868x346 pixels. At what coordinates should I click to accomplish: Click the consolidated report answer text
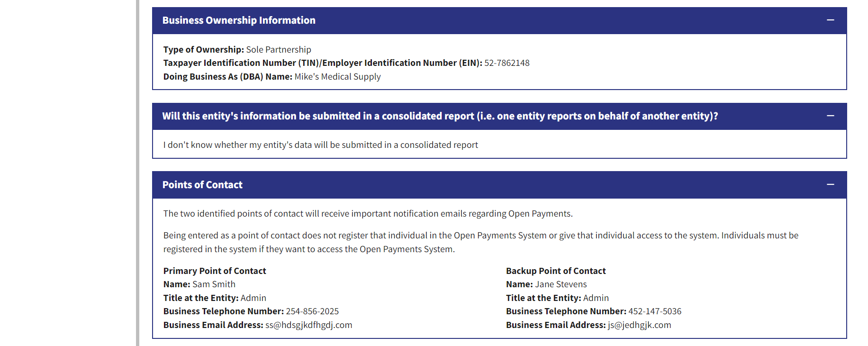click(x=320, y=145)
